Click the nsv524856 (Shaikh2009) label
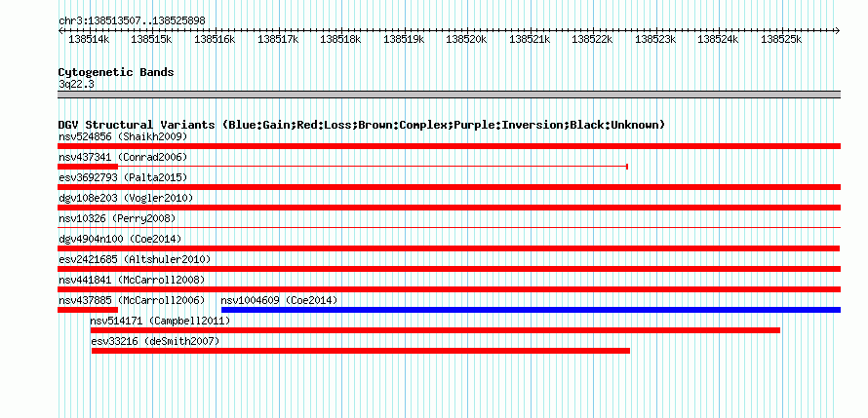 pos(123,136)
